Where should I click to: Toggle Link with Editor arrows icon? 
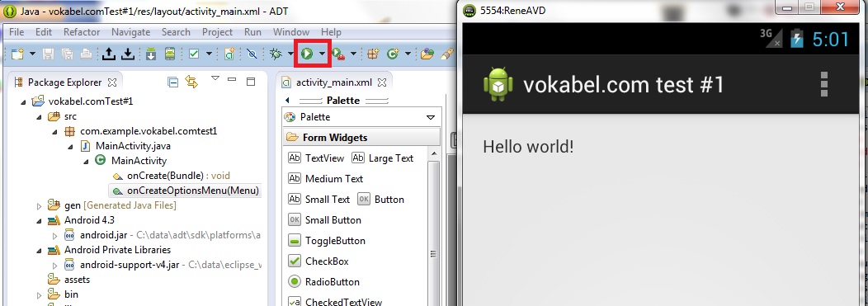pos(191,82)
